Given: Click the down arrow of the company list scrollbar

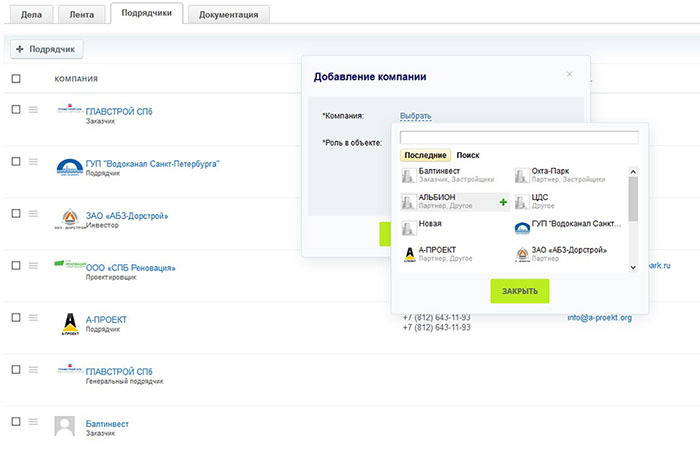Looking at the screenshot, I should point(632,267).
